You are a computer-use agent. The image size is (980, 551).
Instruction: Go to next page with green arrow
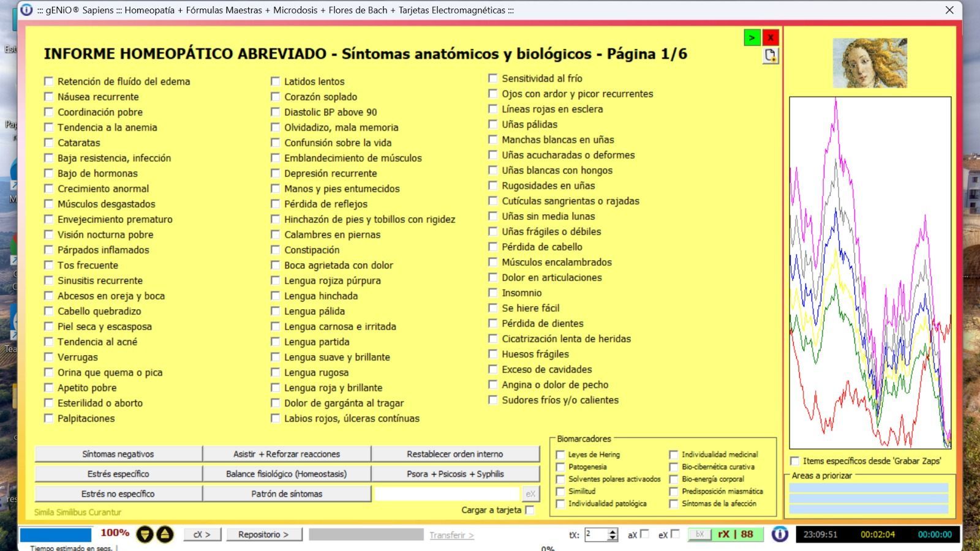point(752,38)
